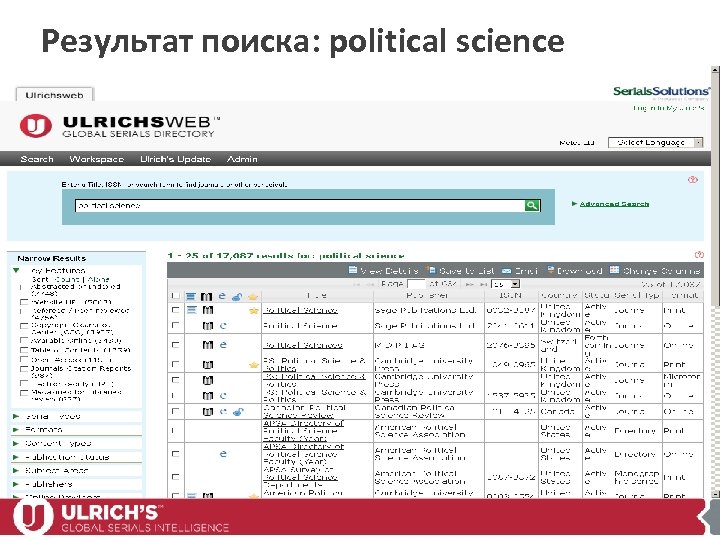Open the Workspace menu item
The height and width of the screenshot is (540, 720).
(96, 159)
